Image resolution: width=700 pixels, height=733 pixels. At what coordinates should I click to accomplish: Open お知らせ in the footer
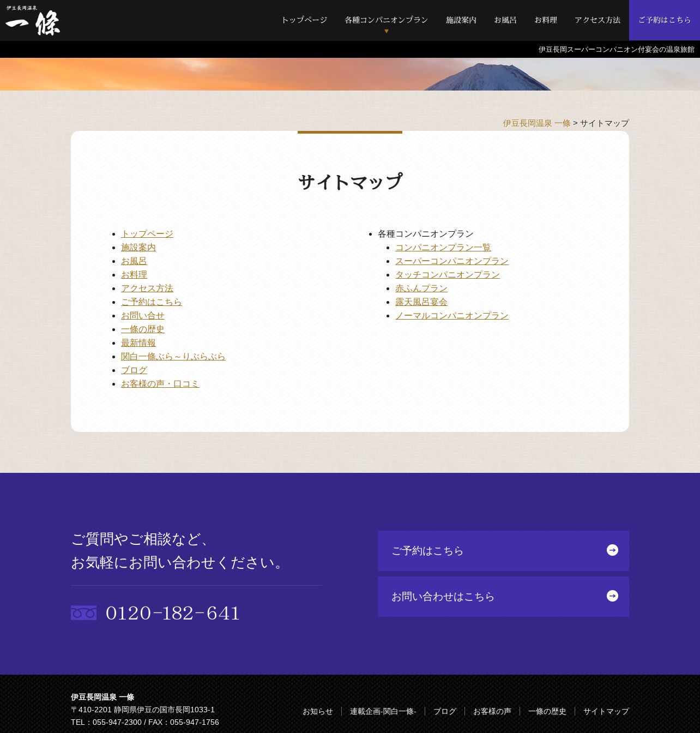coord(318,711)
